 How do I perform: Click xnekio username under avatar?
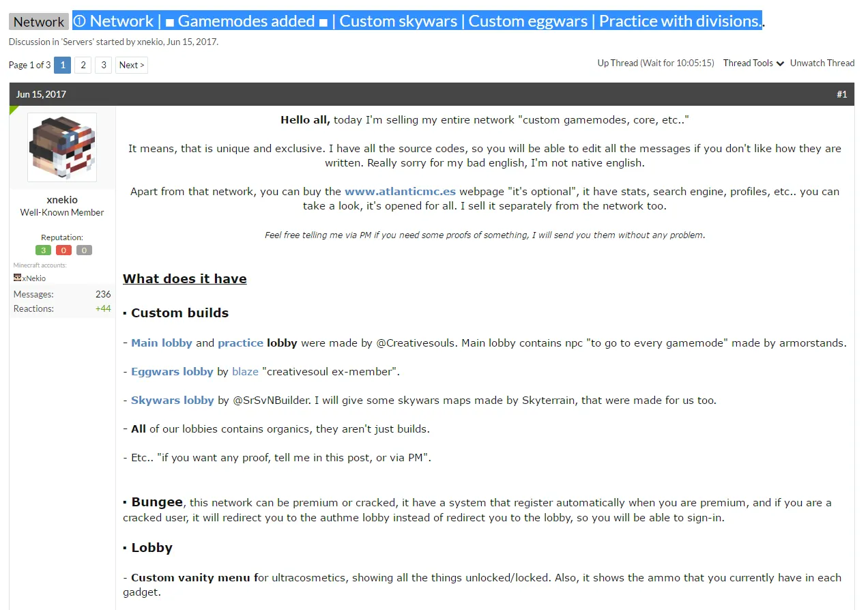62,200
